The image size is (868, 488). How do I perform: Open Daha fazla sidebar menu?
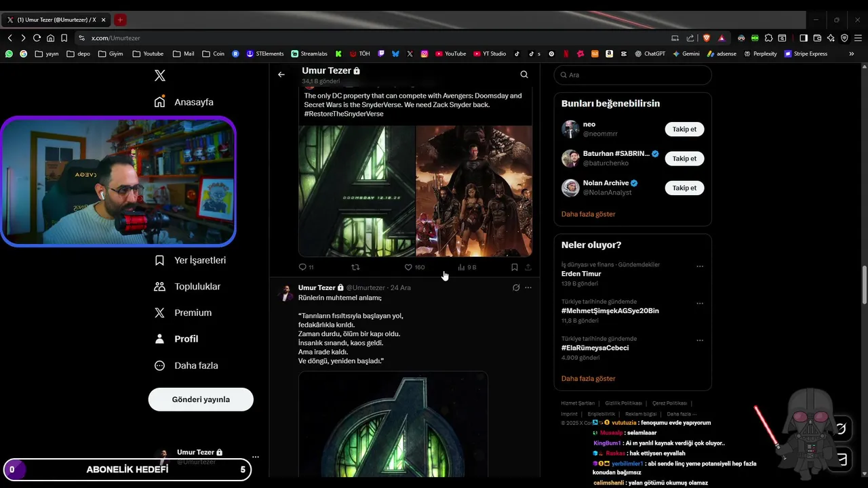tap(186, 365)
